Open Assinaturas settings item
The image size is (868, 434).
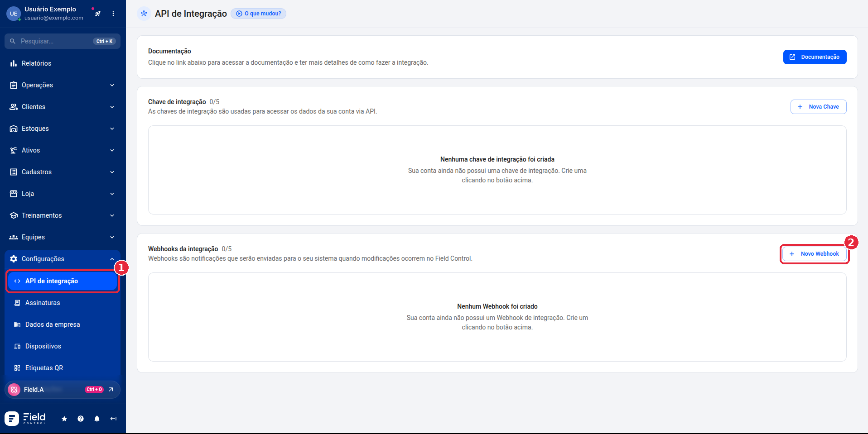tap(63, 303)
